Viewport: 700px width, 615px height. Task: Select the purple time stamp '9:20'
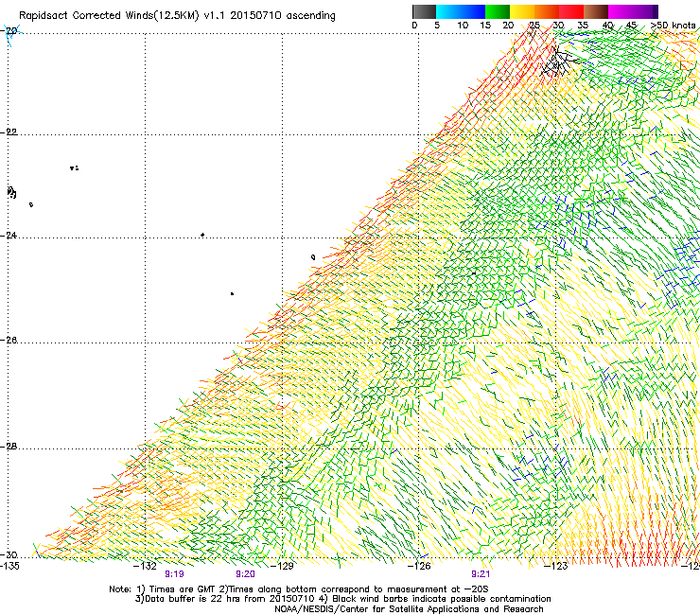coord(246,574)
